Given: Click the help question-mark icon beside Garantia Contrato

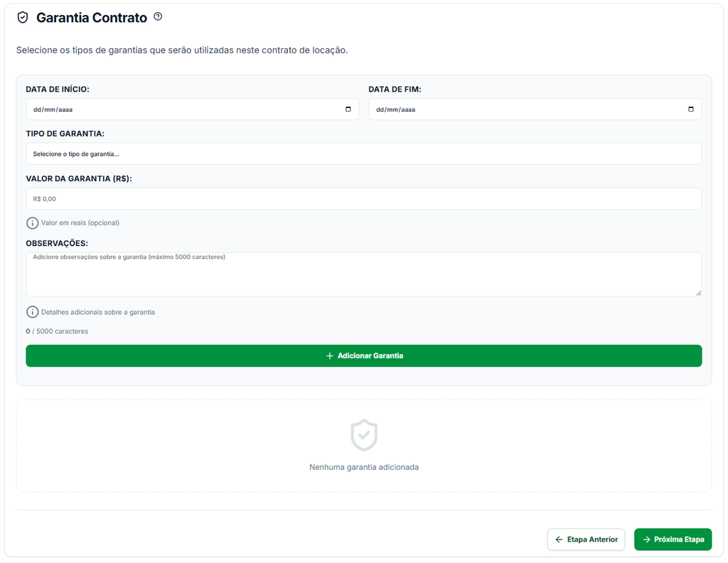Looking at the screenshot, I should [158, 17].
